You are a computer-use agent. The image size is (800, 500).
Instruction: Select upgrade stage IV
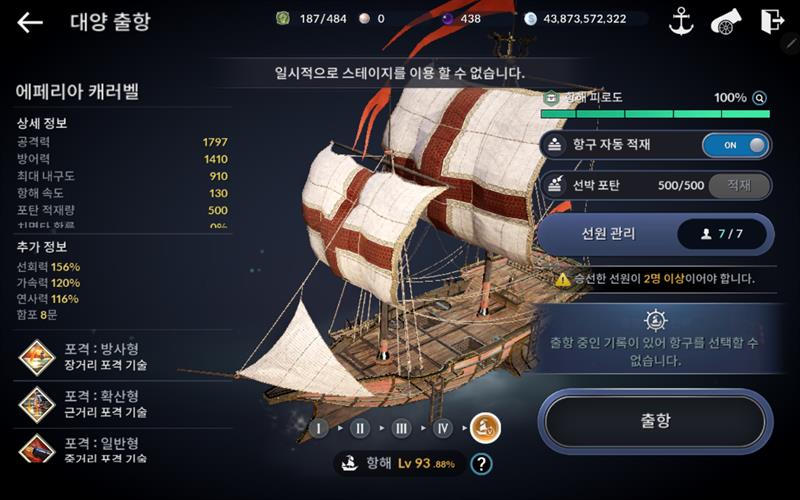pyautogui.click(x=442, y=428)
